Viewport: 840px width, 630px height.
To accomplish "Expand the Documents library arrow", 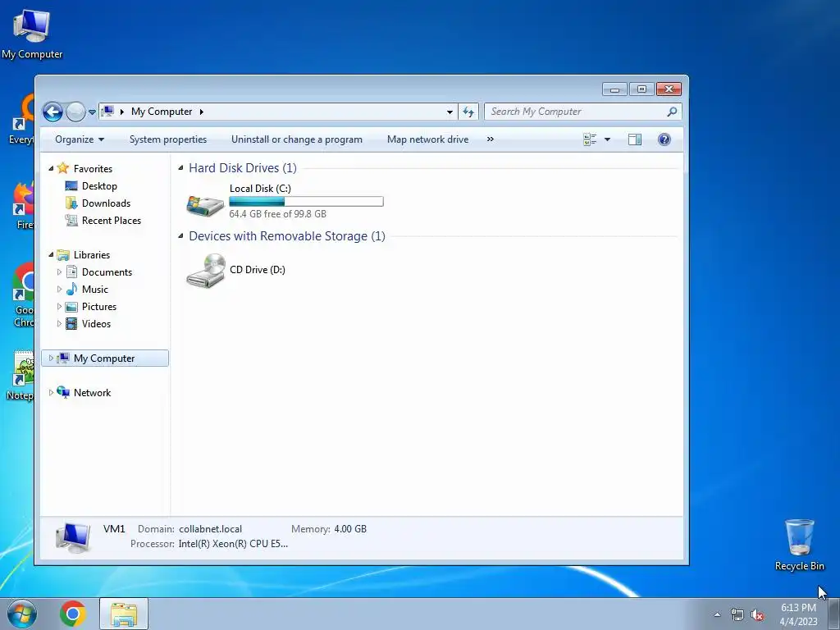I will pyautogui.click(x=59, y=272).
